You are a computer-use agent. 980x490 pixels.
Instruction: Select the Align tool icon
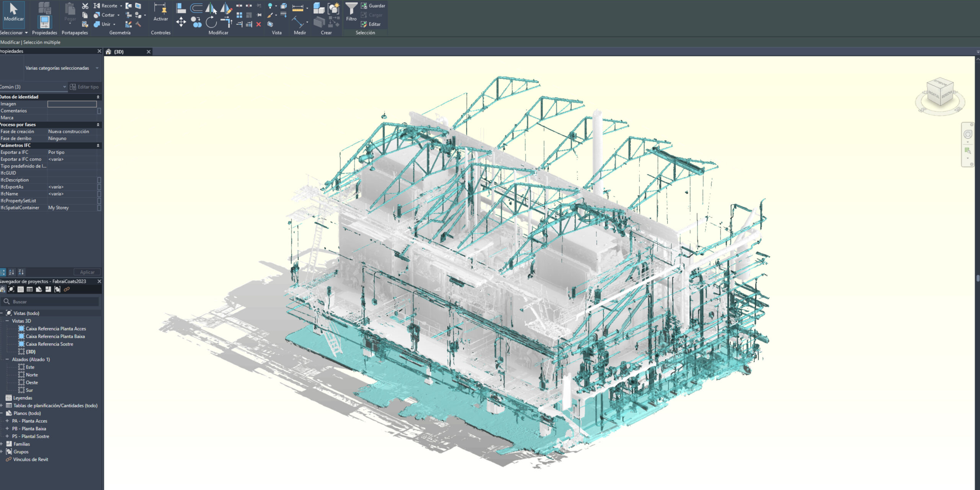point(181,8)
